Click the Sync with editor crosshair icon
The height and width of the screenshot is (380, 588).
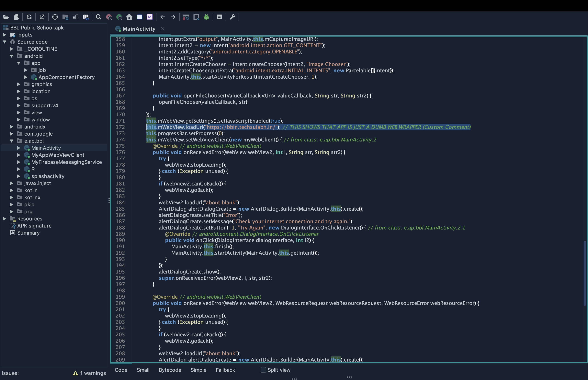coord(55,17)
